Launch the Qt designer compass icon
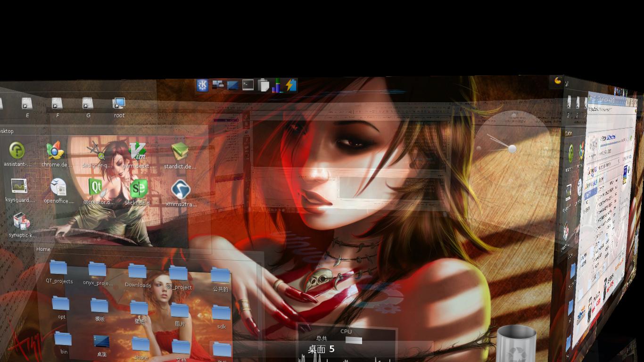The image size is (644, 362). click(x=96, y=151)
